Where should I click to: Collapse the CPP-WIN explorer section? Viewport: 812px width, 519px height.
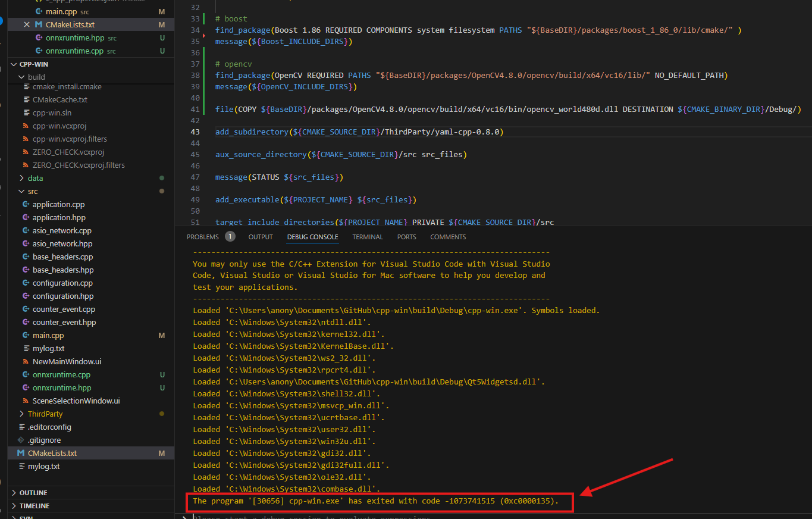pyautogui.click(x=14, y=64)
